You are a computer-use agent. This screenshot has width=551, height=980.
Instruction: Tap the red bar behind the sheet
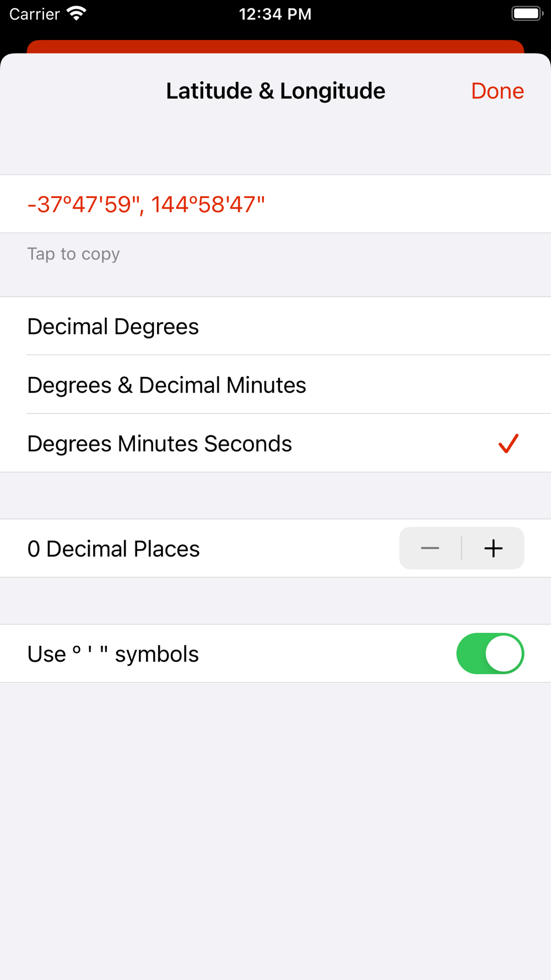coord(275,46)
